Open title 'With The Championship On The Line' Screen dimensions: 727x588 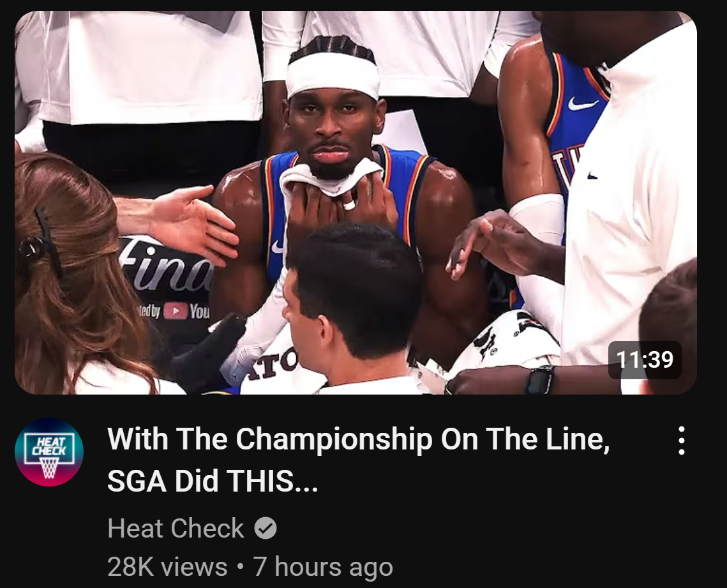(x=359, y=439)
